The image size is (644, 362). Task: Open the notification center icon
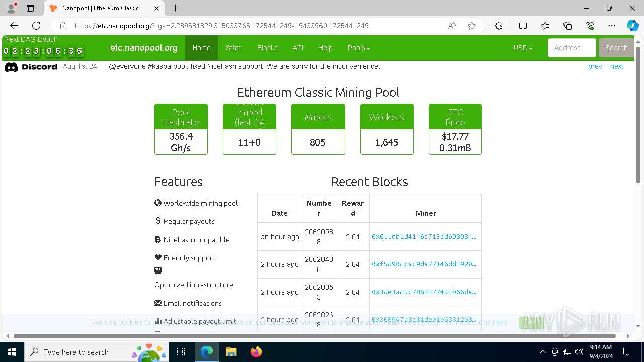coord(627,352)
